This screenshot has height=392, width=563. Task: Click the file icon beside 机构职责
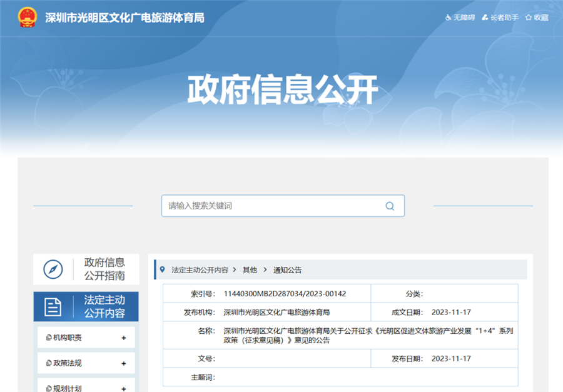point(49,338)
